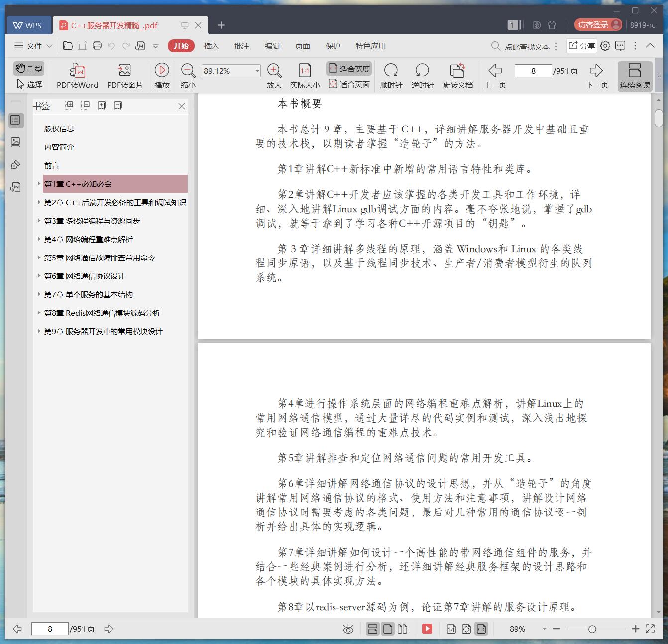
Task: Expand the 第1章 C++必知必会 bookmark
Action: [x=39, y=184]
